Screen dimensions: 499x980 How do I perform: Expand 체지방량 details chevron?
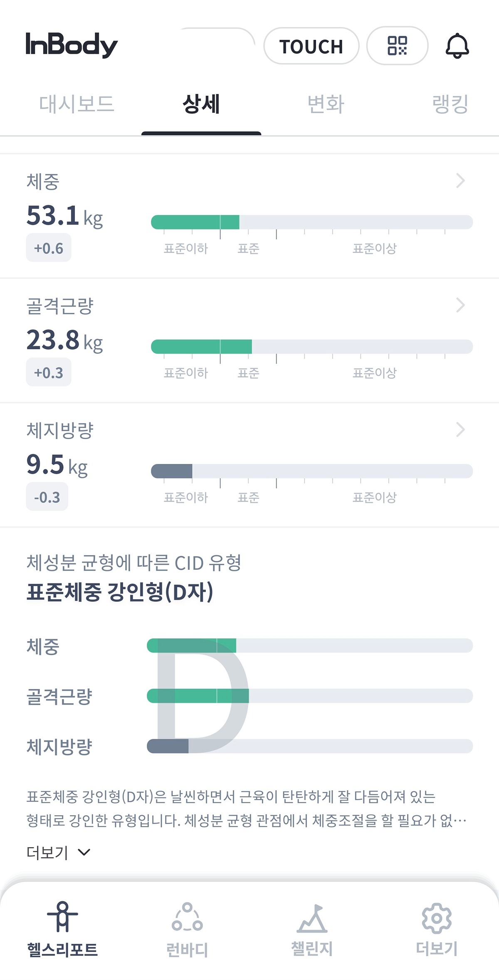[x=460, y=429]
